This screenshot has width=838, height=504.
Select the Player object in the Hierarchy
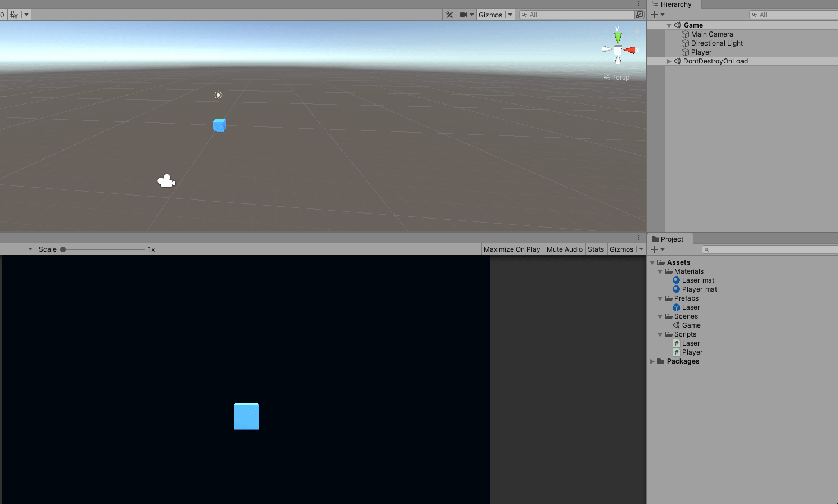[x=701, y=52]
